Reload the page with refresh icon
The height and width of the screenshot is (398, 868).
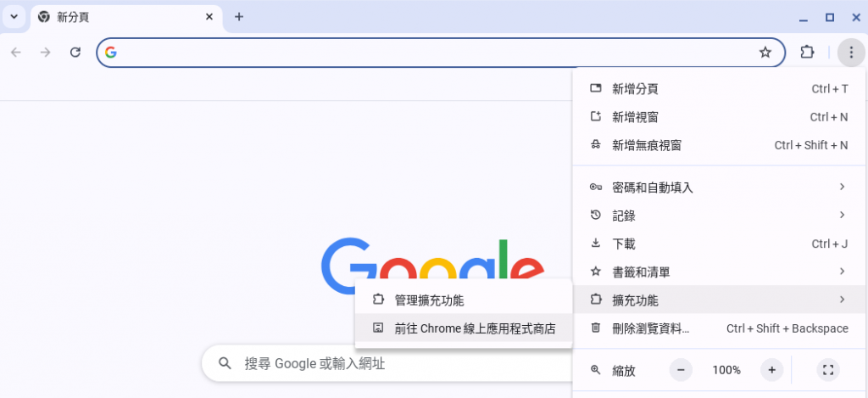[x=75, y=53]
